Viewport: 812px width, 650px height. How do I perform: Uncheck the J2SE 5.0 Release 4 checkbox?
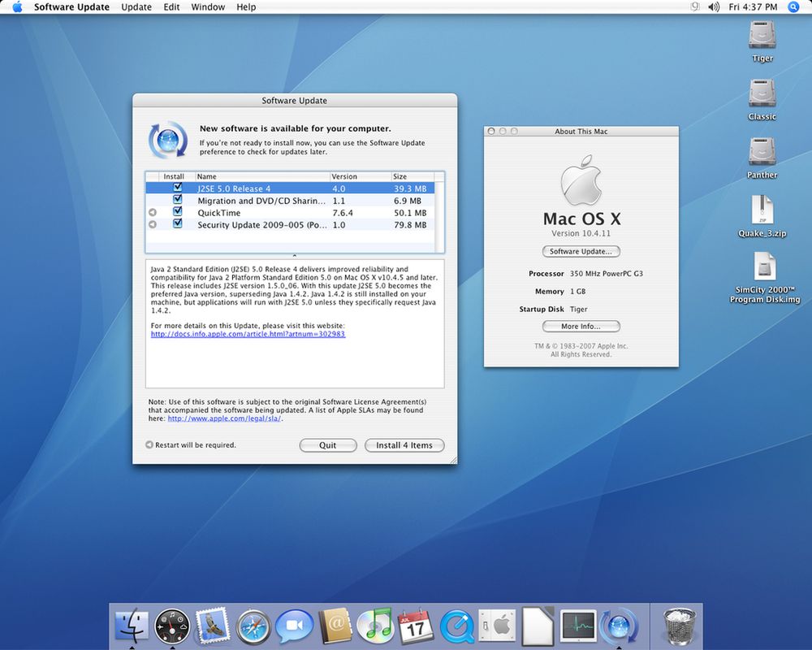(x=177, y=188)
